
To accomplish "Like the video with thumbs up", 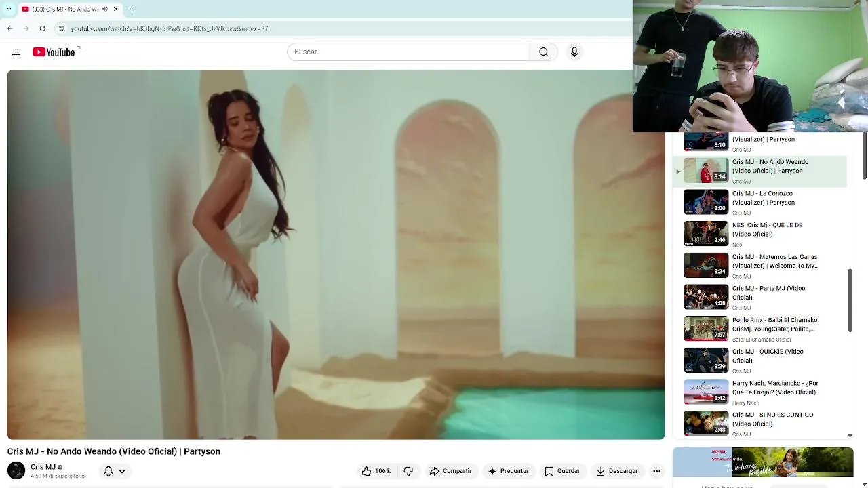I will (x=376, y=471).
